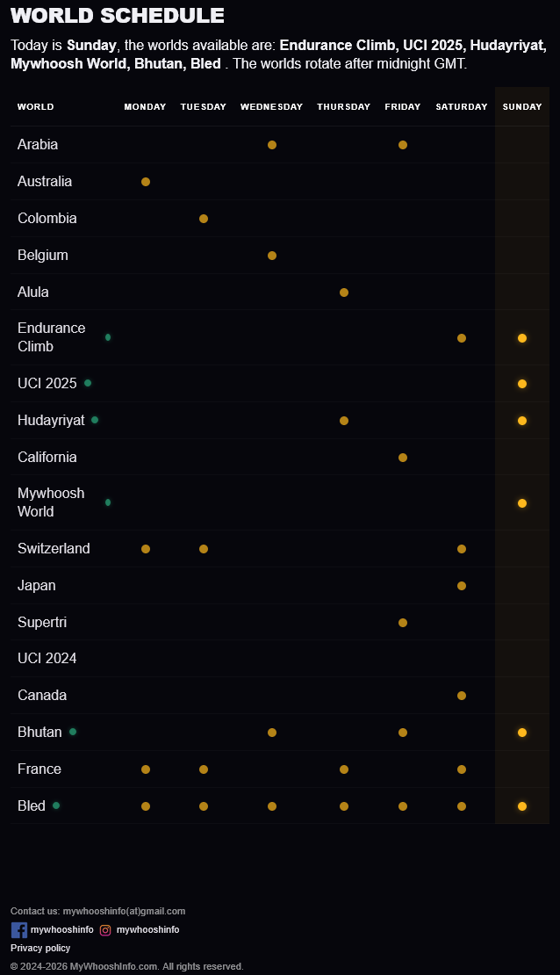Click the green active dot beside Hudayriyat

(95, 420)
